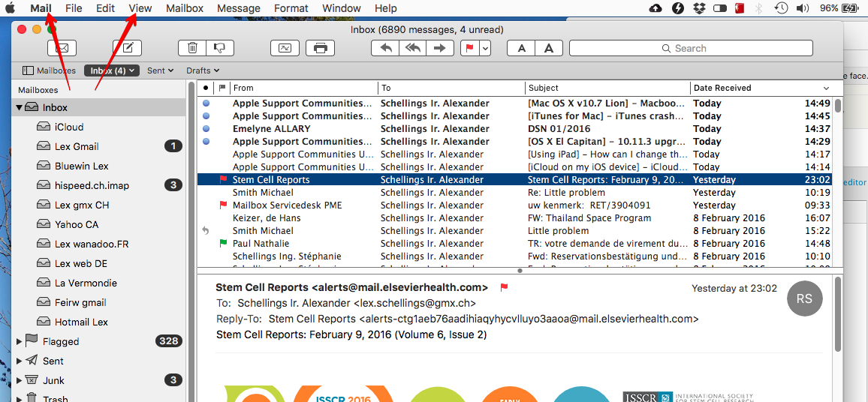Click the Dropbox icon in the menu bar

(698, 8)
